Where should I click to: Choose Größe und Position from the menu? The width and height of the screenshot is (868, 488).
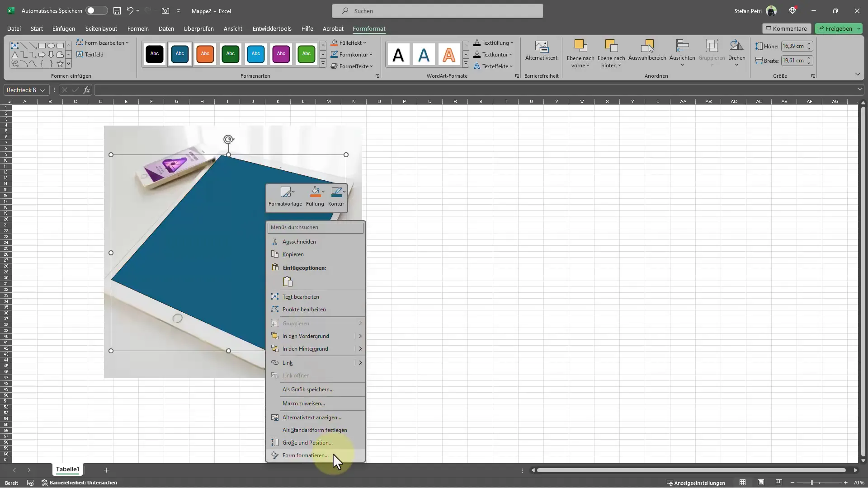pos(316,443)
